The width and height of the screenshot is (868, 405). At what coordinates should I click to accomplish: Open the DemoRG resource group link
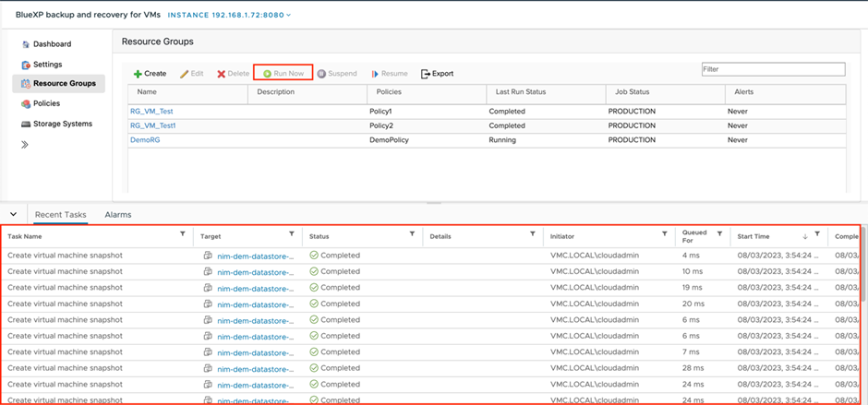pyautogui.click(x=145, y=140)
